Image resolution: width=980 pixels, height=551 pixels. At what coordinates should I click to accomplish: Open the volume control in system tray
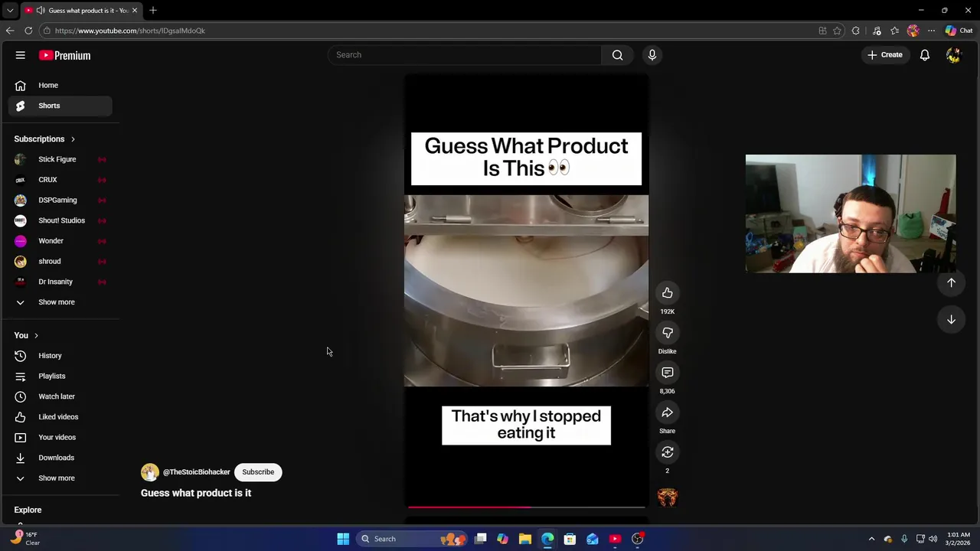[933, 539]
